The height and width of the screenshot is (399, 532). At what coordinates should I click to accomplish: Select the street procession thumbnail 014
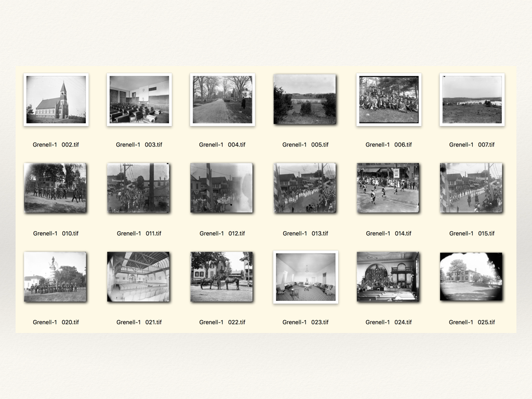point(388,188)
